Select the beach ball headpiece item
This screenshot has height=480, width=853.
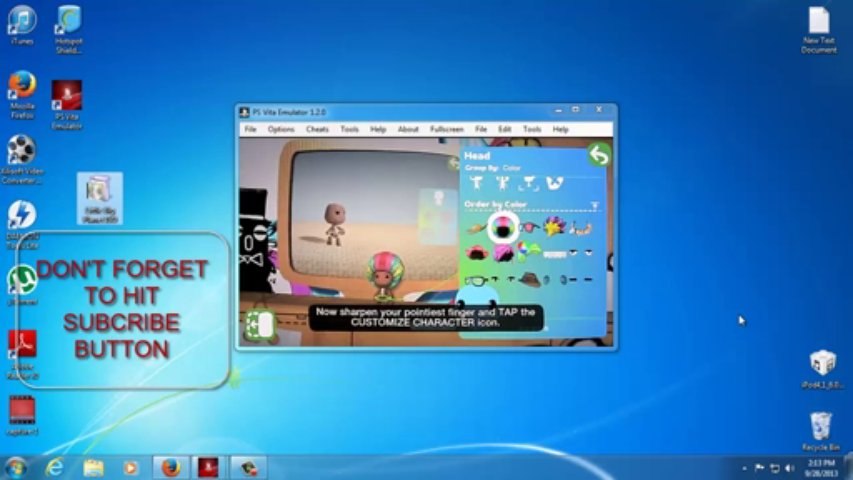pos(528,251)
